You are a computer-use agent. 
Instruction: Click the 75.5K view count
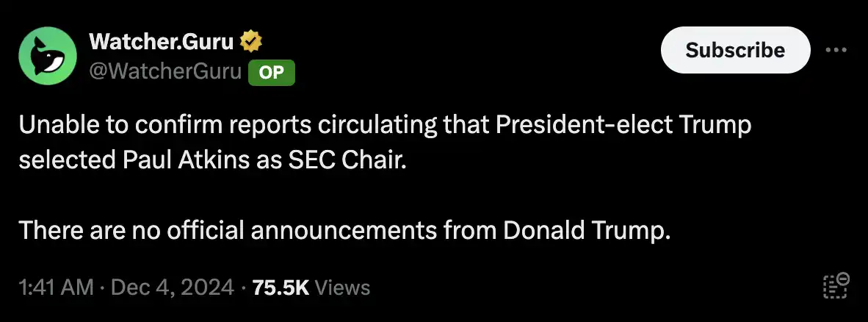click(x=280, y=287)
